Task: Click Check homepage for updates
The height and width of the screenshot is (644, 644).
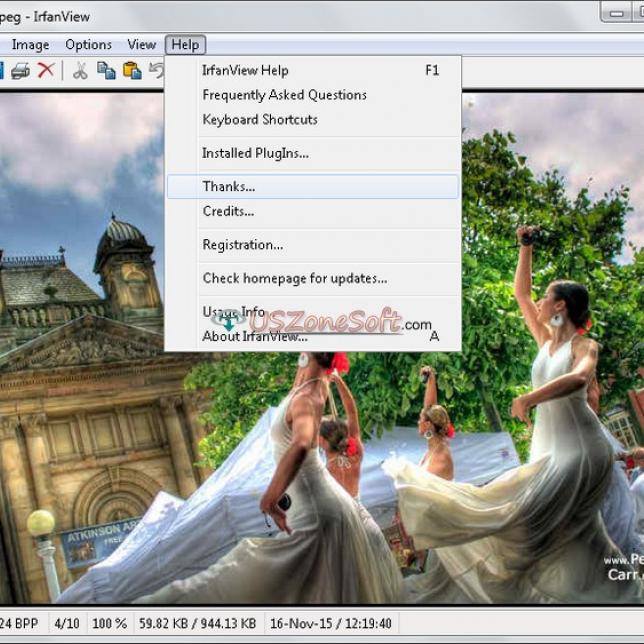Action: point(294,278)
